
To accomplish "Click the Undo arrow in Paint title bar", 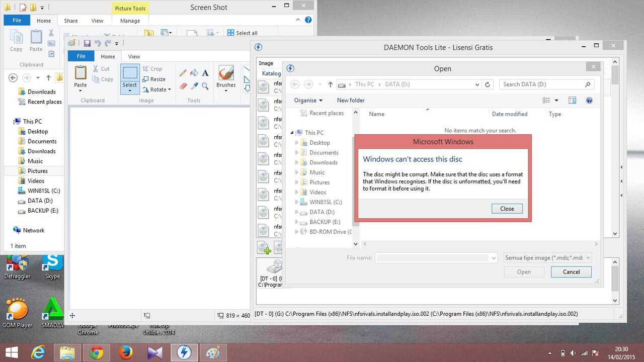I will (x=98, y=43).
